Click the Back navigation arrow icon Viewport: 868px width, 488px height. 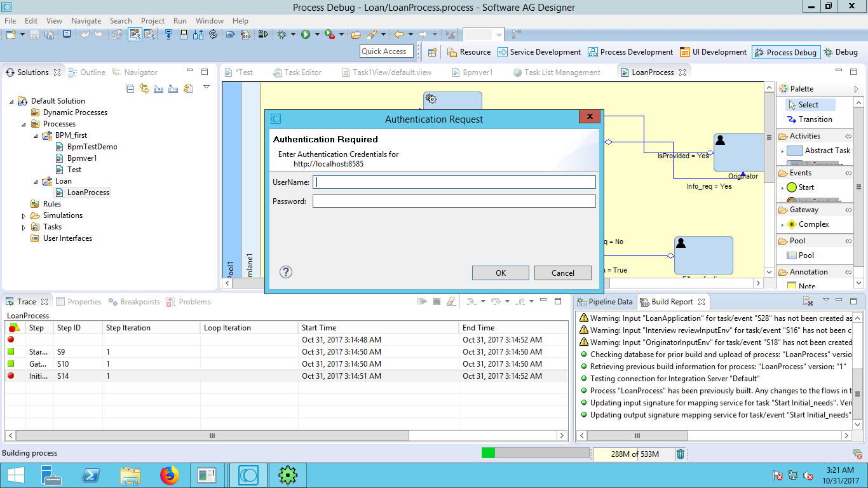399,34
